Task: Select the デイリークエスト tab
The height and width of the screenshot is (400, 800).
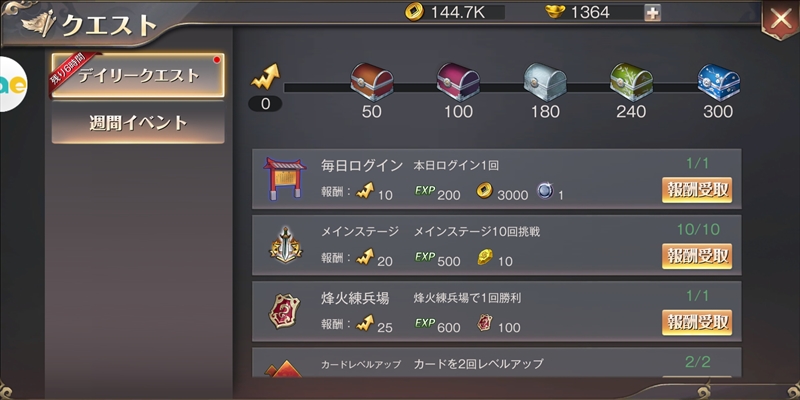Action: point(138,76)
